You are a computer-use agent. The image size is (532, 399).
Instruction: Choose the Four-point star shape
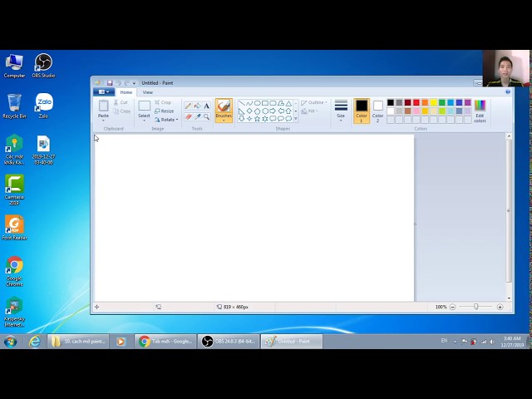249,119
